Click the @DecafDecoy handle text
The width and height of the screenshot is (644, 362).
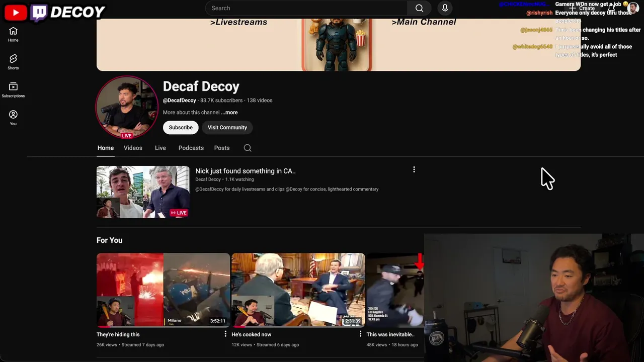point(180,101)
